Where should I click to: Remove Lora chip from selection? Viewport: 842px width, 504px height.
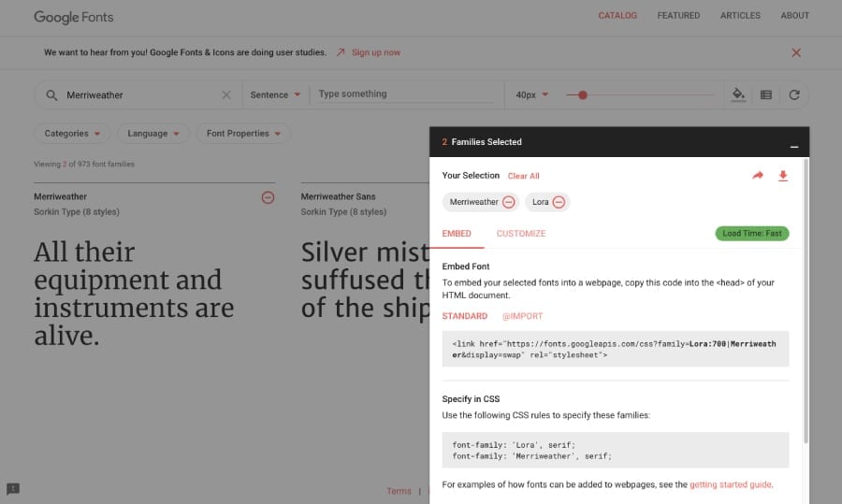(559, 202)
